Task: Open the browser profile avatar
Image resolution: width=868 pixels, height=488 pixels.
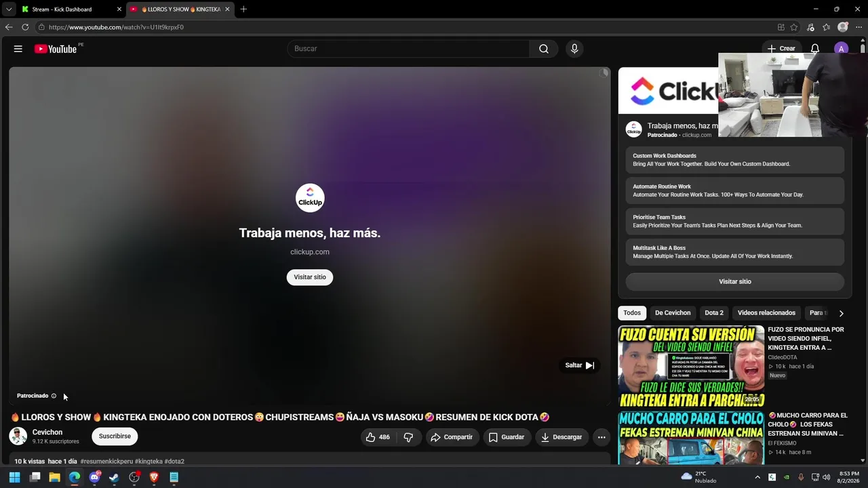Action: tap(843, 27)
